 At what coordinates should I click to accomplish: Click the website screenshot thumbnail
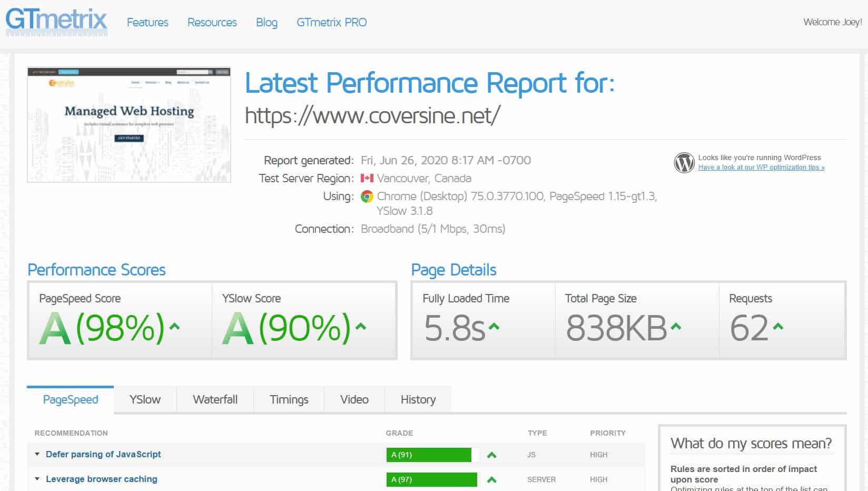tap(129, 124)
